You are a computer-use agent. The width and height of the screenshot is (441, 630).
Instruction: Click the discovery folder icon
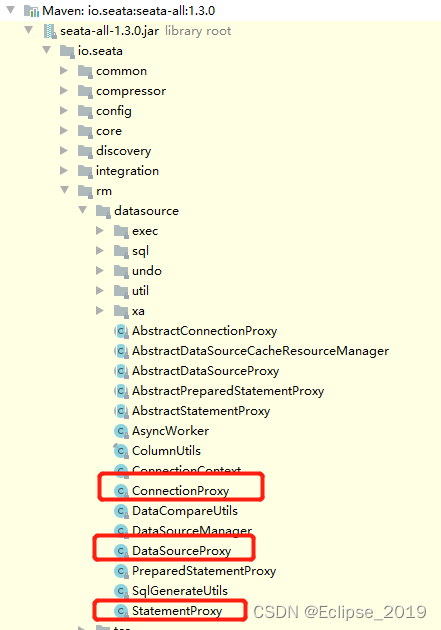point(85,151)
